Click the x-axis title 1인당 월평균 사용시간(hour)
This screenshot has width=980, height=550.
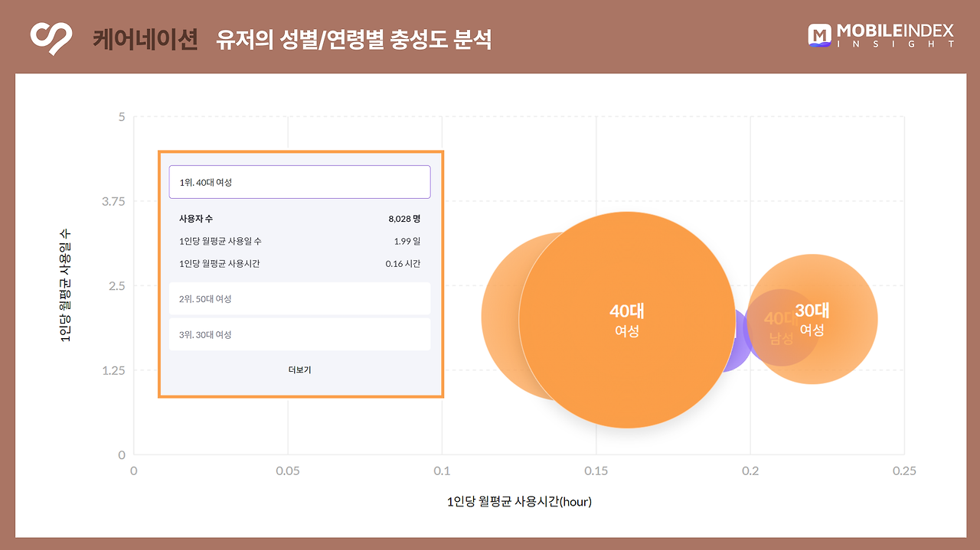[x=519, y=502]
